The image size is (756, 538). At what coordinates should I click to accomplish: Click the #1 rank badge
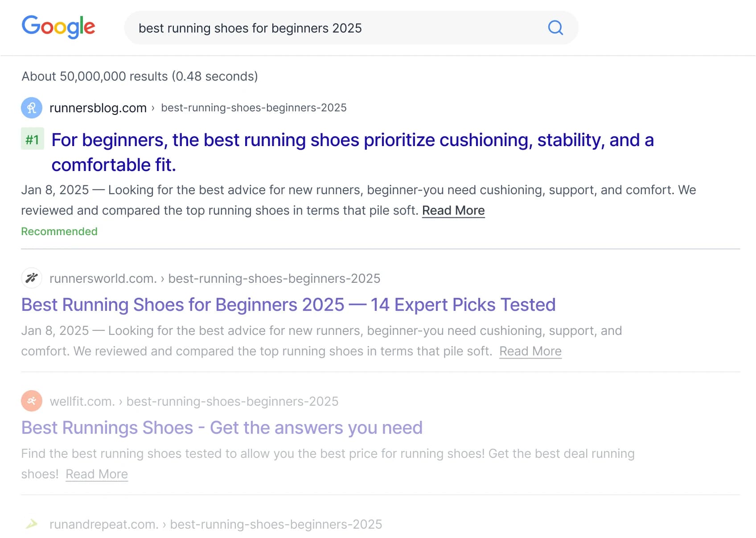click(x=33, y=139)
